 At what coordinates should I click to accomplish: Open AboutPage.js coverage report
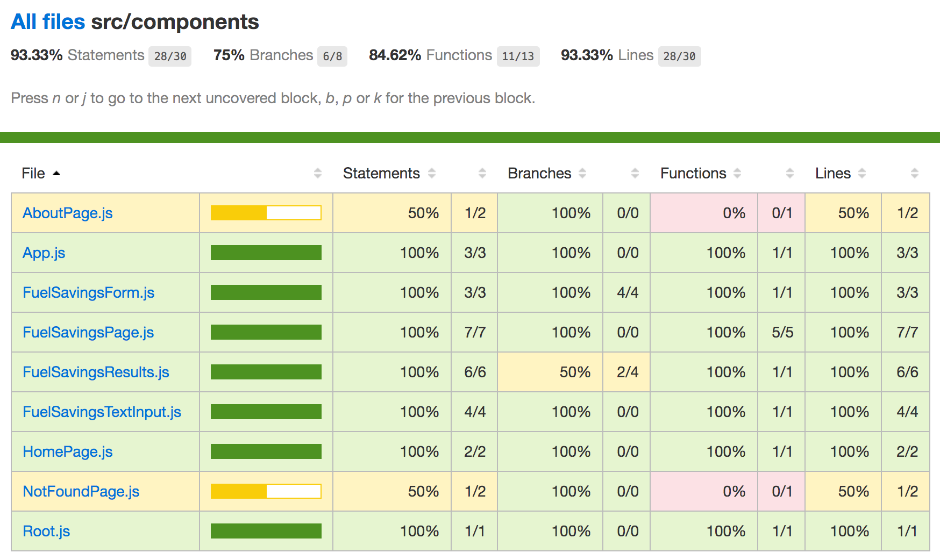[x=68, y=213]
